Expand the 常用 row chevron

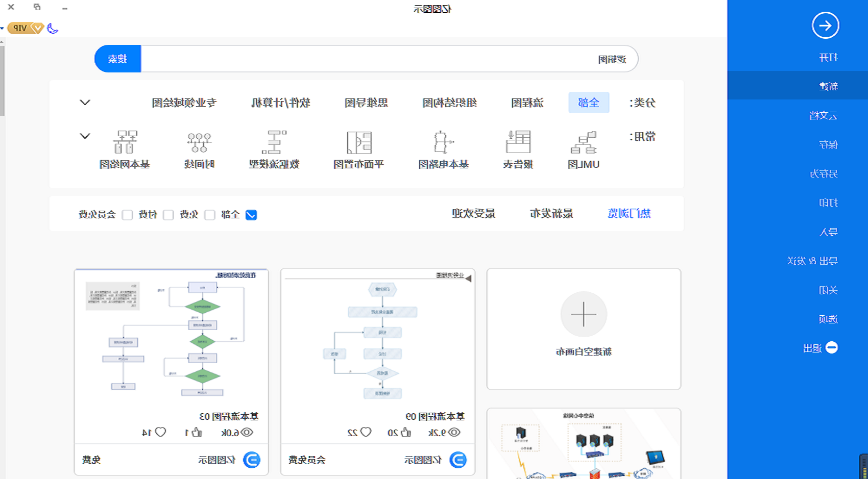(x=85, y=136)
